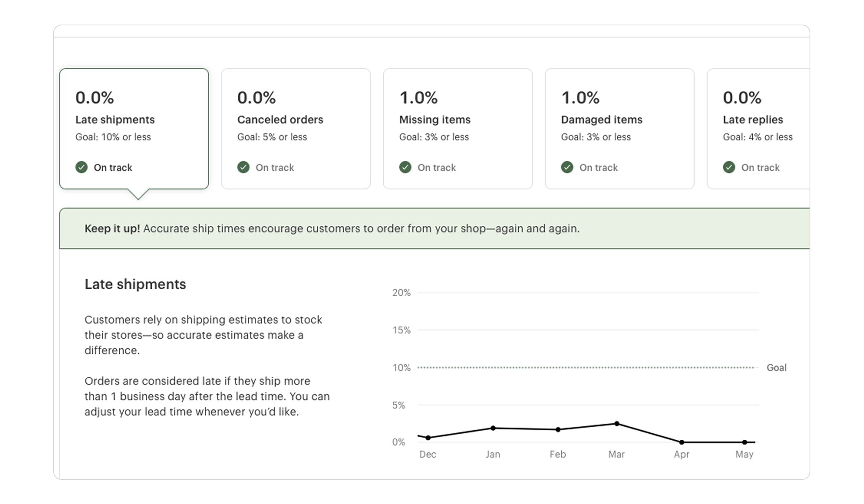This screenshot has height=504, width=864.
Task: Click the Late shipments green checkmark icon
Action: (x=81, y=167)
